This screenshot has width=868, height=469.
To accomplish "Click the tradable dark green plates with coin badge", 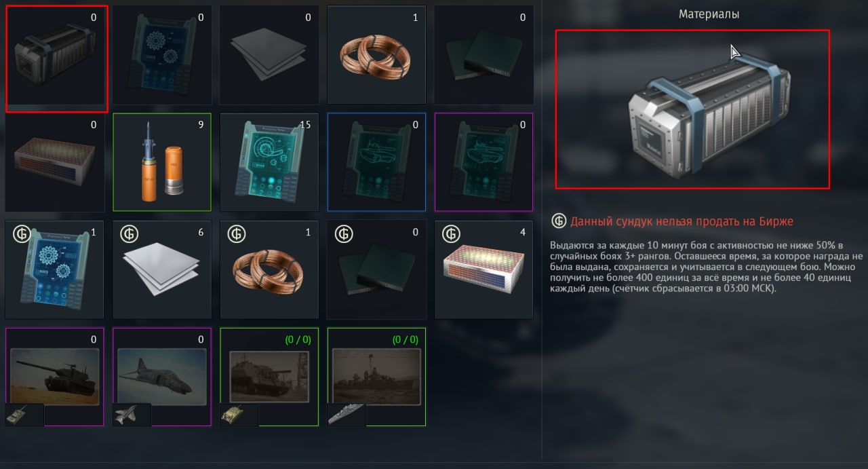I will [376, 269].
